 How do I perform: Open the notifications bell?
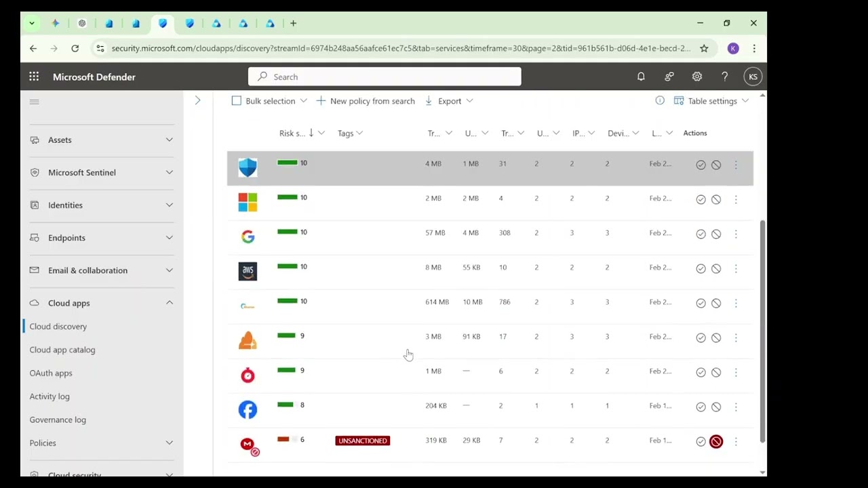(641, 77)
